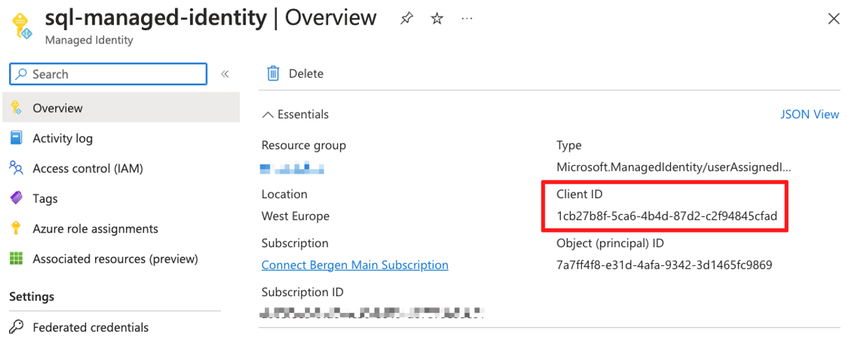Click the magnifier icon in the Search box
868x348 pixels.
click(x=22, y=74)
